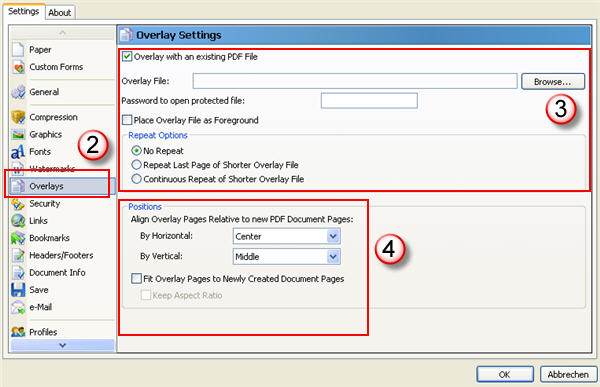
Task: Click the e-Mail envelope icon
Action: pos(18,307)
